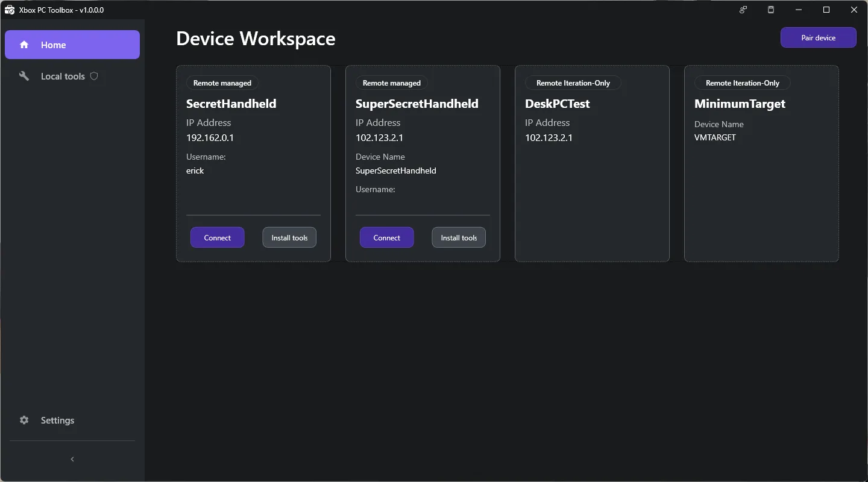Click the wrench icon beside Local tools
868x482 pixels.
pyautogui.click(x=24, y=77)
